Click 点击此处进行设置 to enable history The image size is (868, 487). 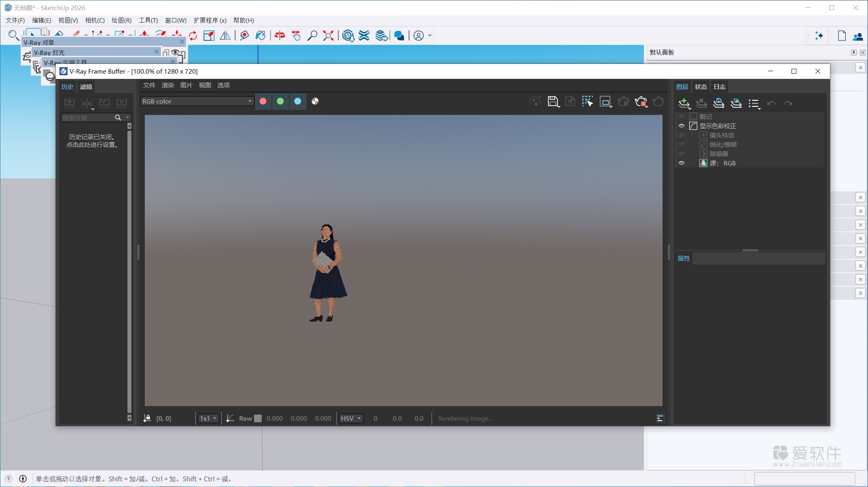pos(92,144)
